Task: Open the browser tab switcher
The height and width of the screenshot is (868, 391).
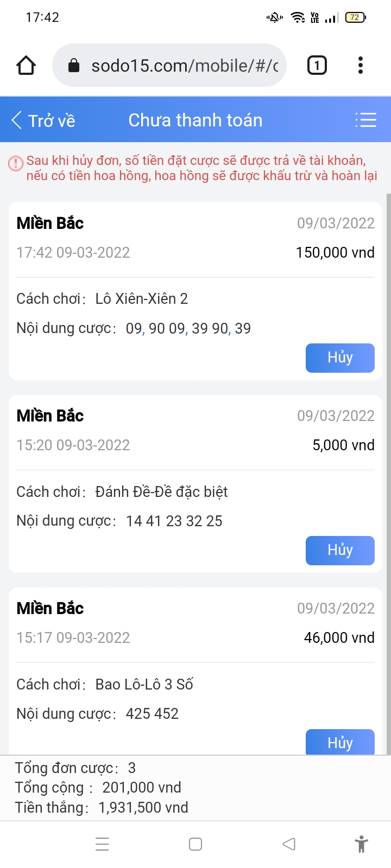Action: point(317,66)
